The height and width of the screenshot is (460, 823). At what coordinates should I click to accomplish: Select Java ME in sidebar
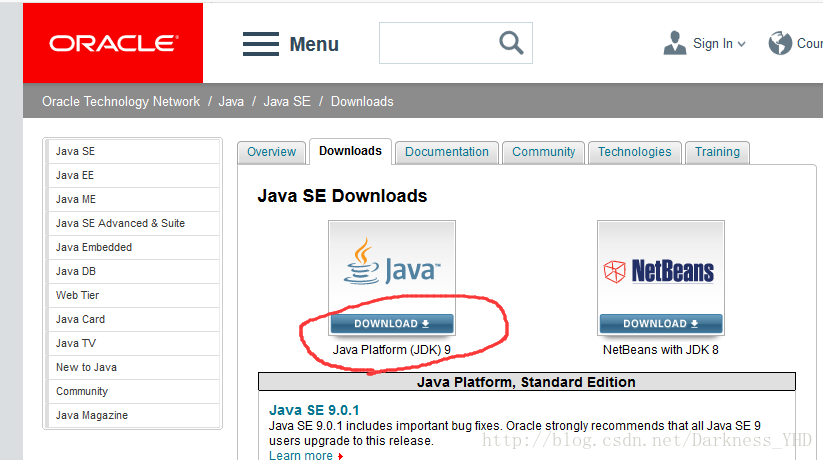point(133,200)
